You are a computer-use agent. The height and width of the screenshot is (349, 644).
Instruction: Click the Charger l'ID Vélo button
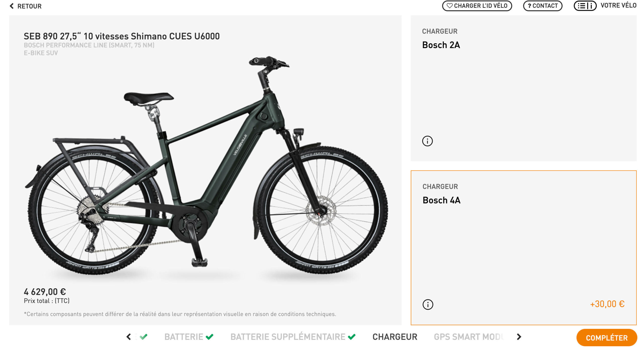click(477, 6)
